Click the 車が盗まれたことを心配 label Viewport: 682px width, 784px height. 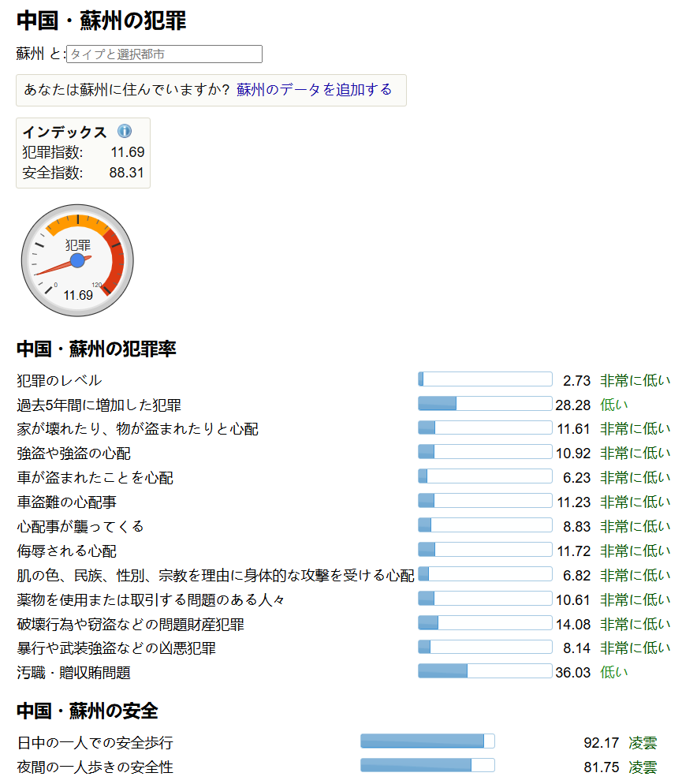pyautogui.click(x=95, y=478)
